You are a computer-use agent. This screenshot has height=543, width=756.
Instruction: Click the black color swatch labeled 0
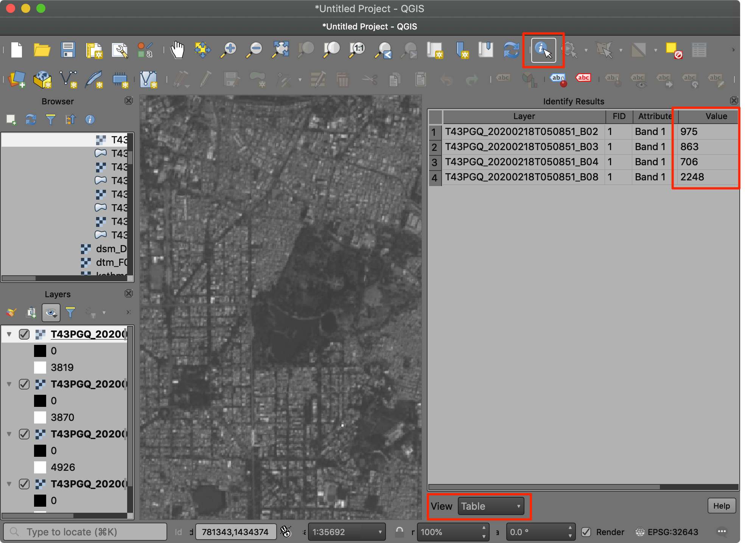coord(40,351)
